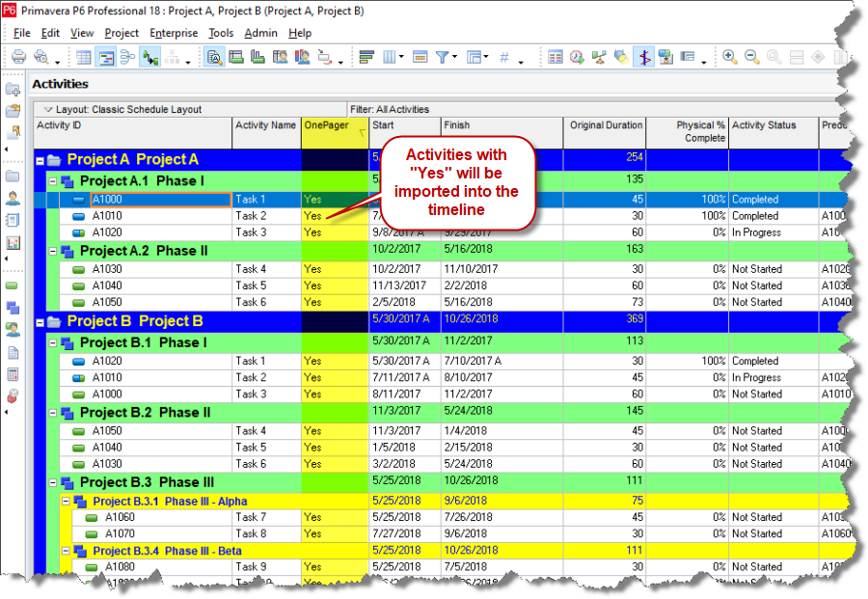Open Print Preview from the toolbar

point(41,57)
